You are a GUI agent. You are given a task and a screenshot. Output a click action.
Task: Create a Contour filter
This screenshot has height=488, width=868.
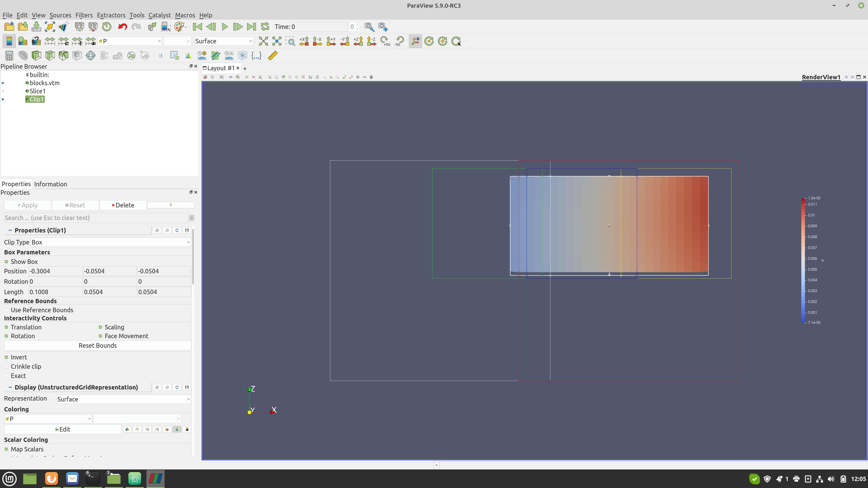pos(23,56)
